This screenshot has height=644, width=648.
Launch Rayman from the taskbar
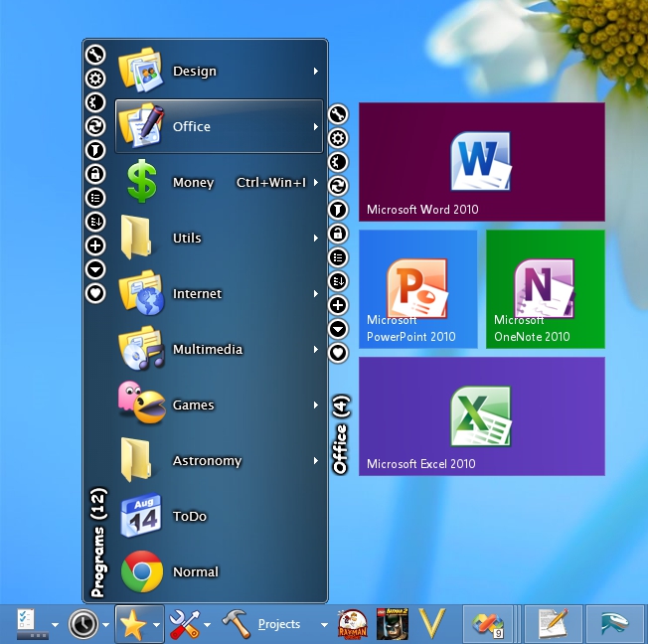coord(353,624)
